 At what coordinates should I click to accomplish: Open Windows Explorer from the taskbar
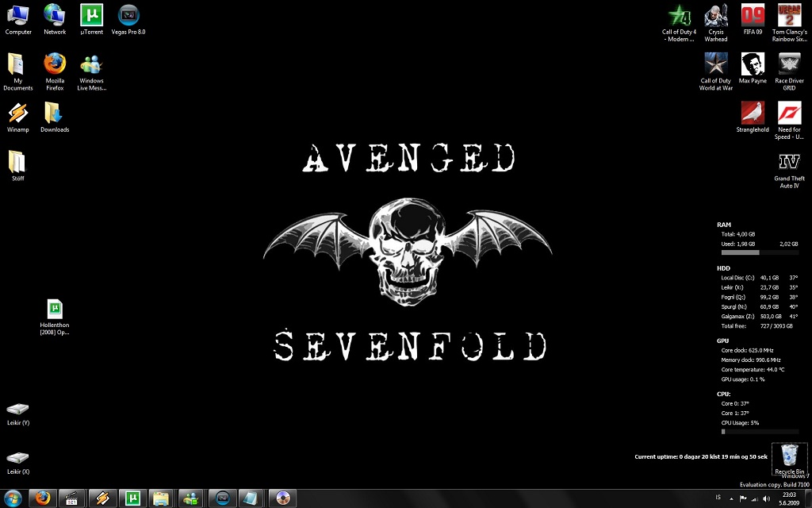pos(162,498)
